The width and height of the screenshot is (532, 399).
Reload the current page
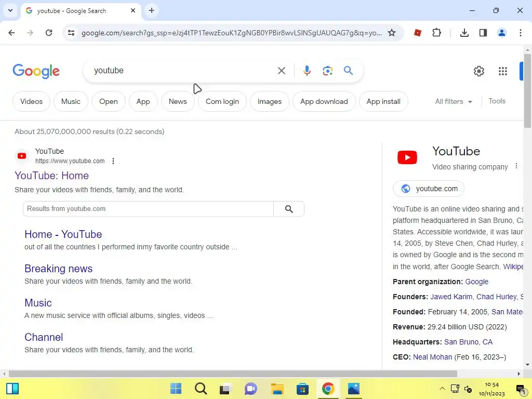click(49, 33)
